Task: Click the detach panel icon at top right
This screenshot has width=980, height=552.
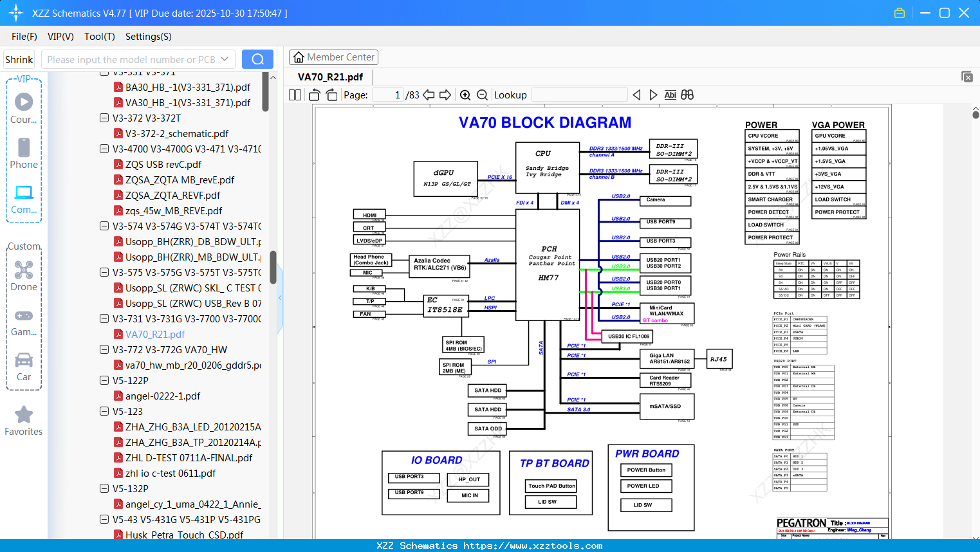Action: coord(967,77)
